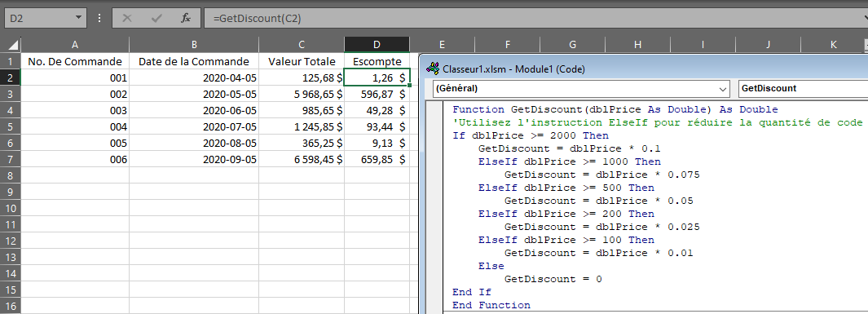Click discount cell 9,13 $
The width and height of the screenshot is (868, 314).
click(377, 144)
